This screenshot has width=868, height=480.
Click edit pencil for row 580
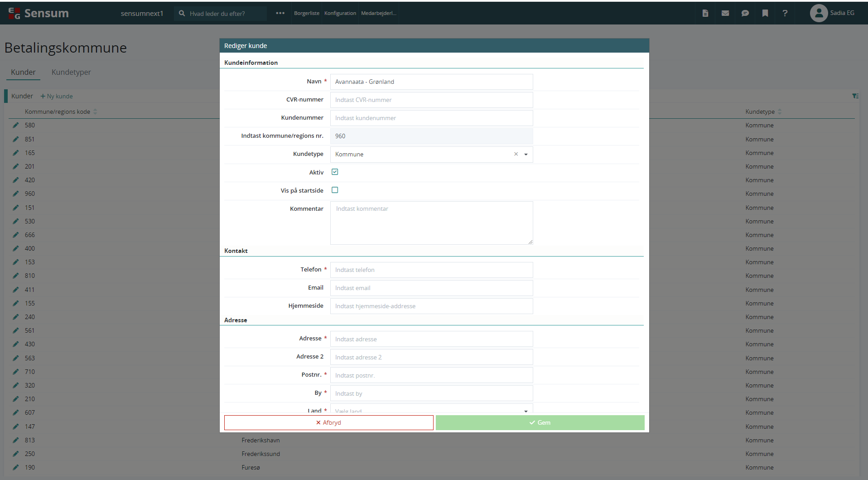16,125
